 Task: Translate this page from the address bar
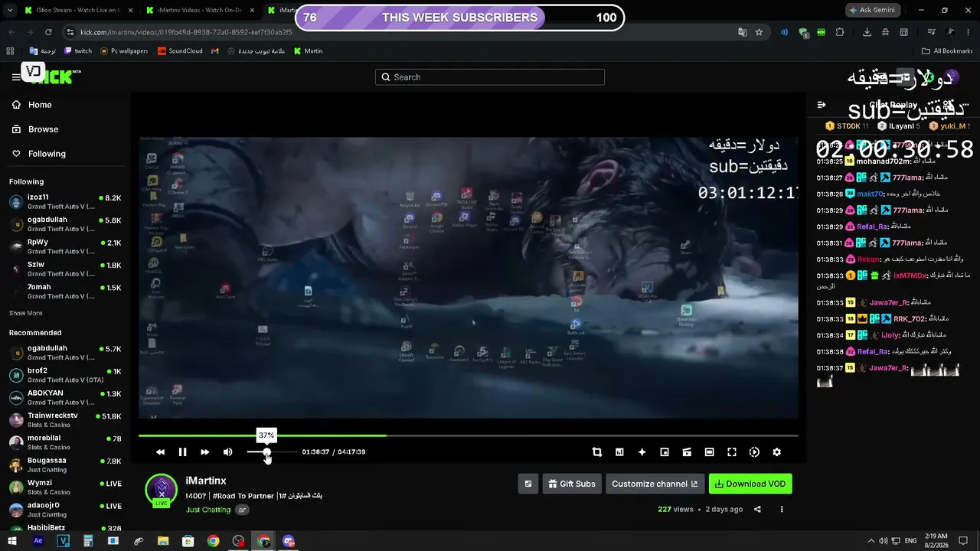[x=742, y=32]
